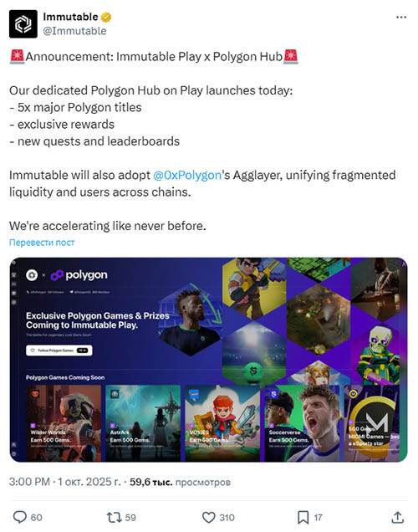418x532 pixels.
Task: Open the AstrArk game thumbnail
Action: click(x=143, y=422)
